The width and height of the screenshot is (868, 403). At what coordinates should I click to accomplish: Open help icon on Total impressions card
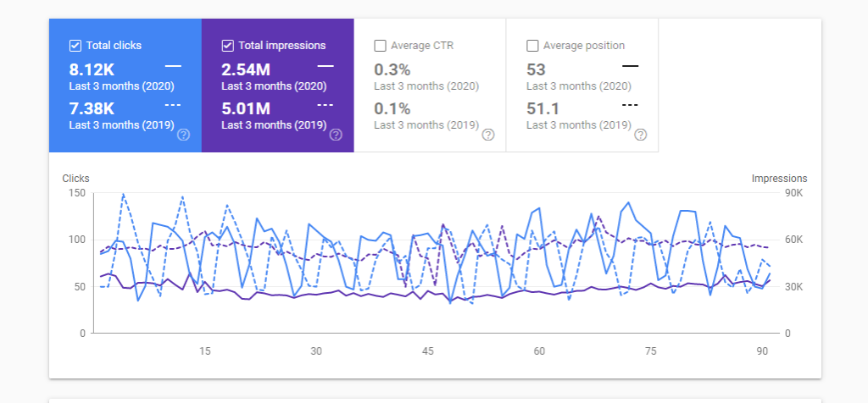[x=336, y=135]
